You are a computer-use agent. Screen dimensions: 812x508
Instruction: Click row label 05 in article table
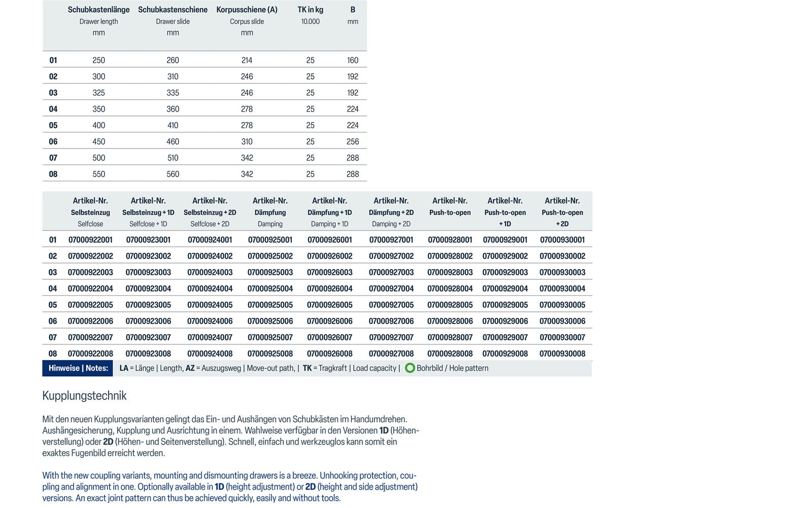click(53, 305)
